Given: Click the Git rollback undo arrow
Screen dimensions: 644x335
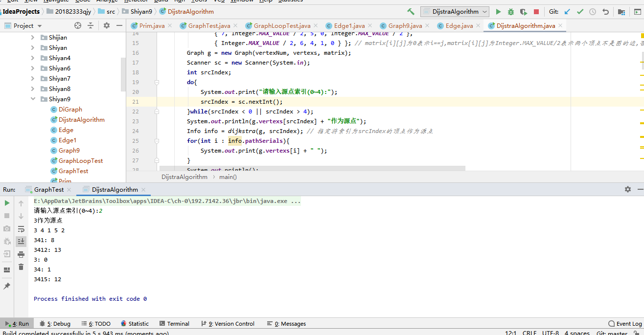Looking at the screenshot, I should [605, 12].
